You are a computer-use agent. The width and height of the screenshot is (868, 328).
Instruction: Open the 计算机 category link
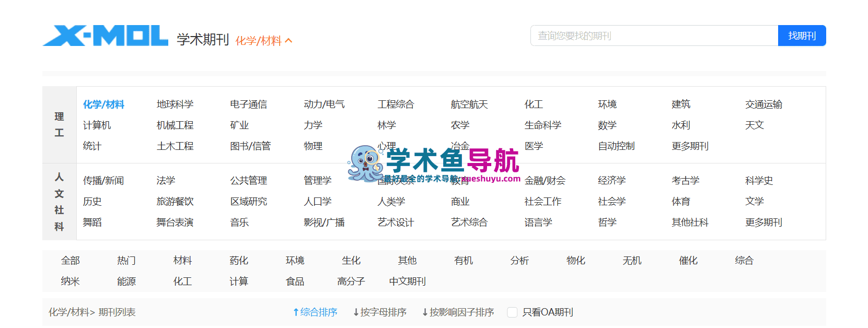point(97,125)
